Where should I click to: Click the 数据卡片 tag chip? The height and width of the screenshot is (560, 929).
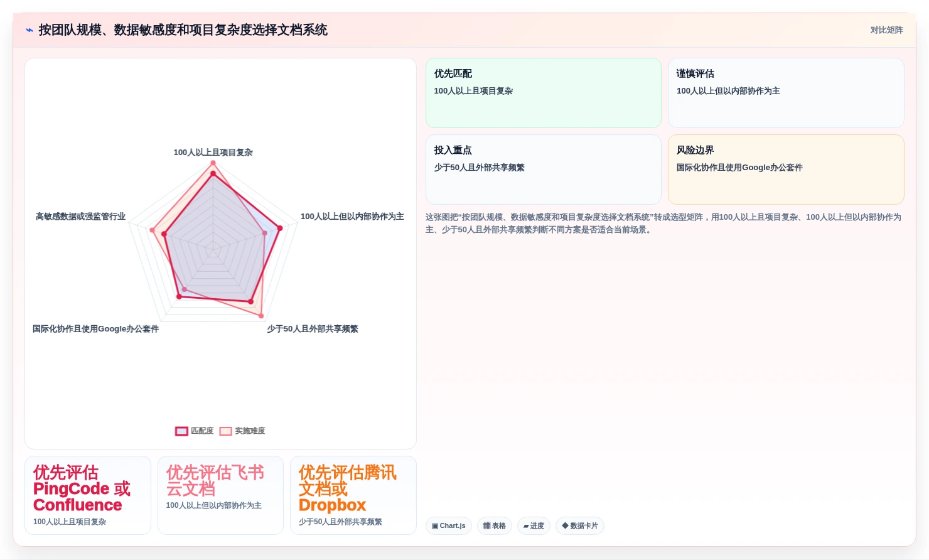[580, 525]
